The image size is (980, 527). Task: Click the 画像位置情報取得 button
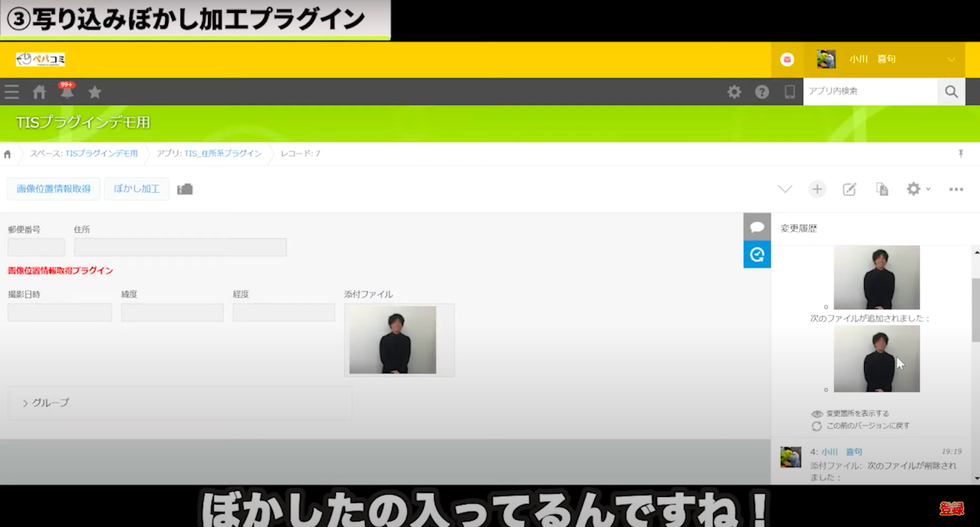[54, 189]
